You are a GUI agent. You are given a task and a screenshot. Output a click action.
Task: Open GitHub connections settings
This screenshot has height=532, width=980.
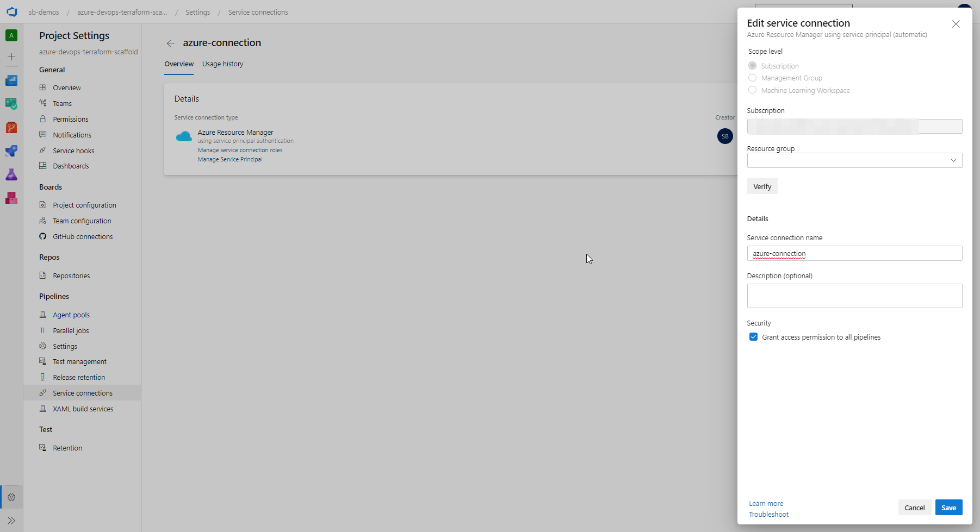pos(82,236)
